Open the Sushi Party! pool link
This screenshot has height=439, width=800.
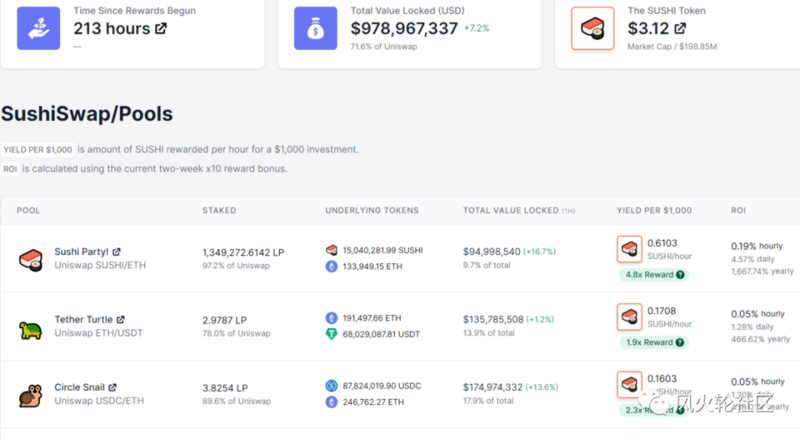click(x=82, y=252)
